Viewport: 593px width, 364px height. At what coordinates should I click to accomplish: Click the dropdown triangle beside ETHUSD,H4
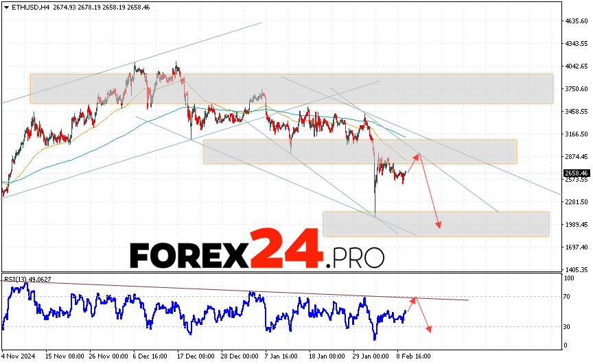point(5,6)
